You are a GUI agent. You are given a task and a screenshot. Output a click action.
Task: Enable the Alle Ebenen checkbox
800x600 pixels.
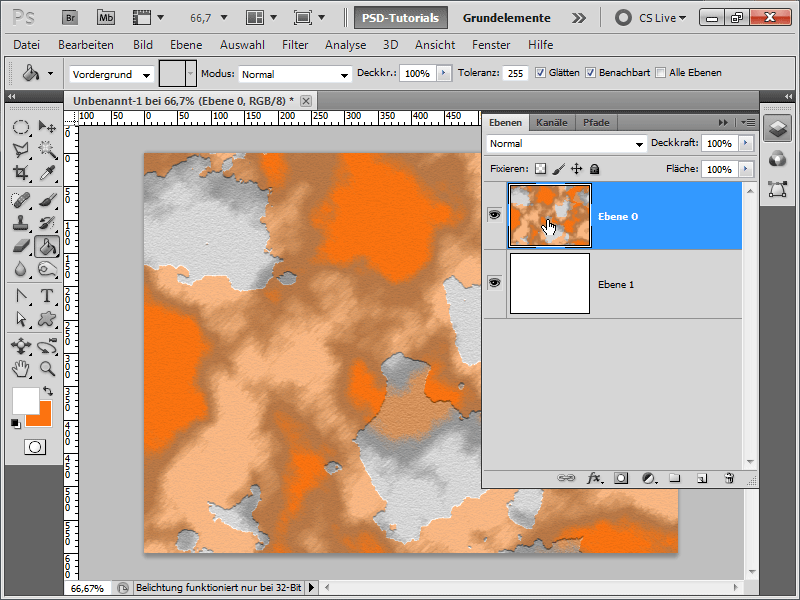[x=661, y=73]
